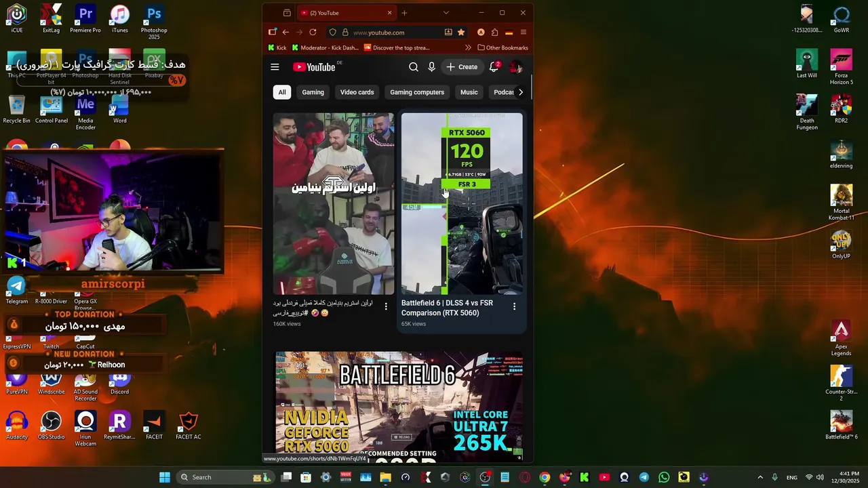Open the Battlefield 6 RTX 5060 video thumbnail
868x488 pixels.
pos(399,407)
